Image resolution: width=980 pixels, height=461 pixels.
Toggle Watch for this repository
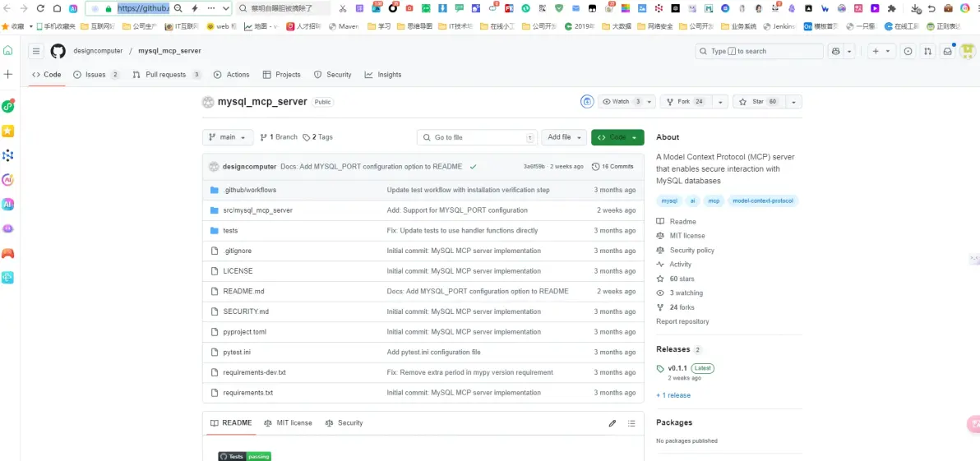coord(622,102)
